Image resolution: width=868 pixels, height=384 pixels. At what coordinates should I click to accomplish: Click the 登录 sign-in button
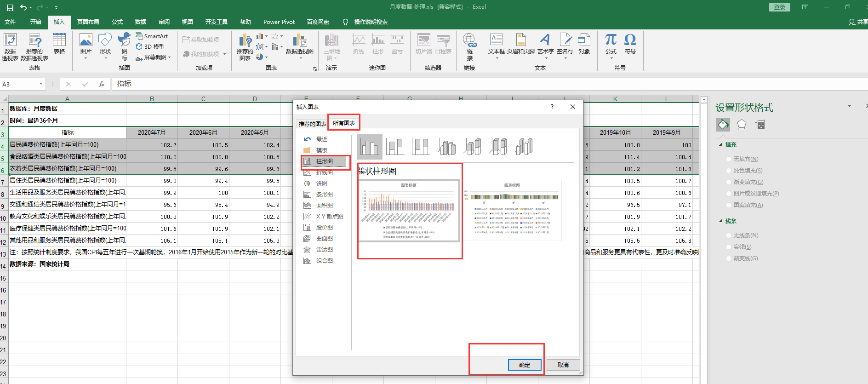tap(780, 7)
